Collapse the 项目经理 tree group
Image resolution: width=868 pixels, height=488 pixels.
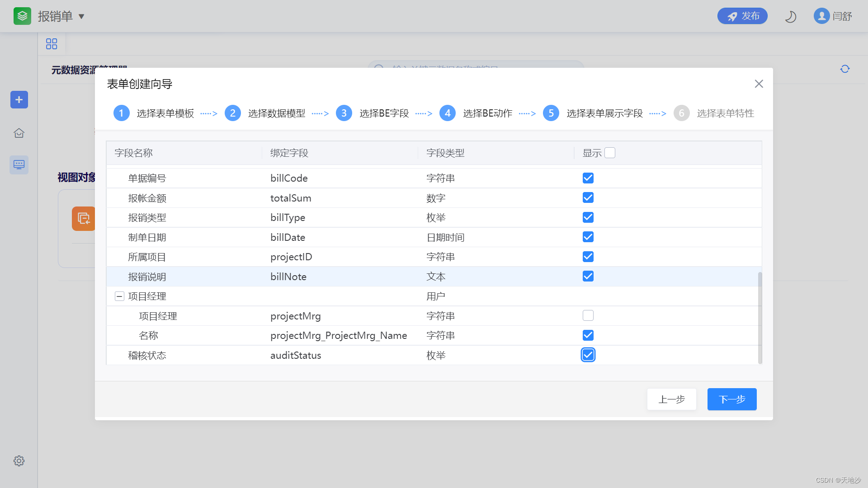click(119, 296)
